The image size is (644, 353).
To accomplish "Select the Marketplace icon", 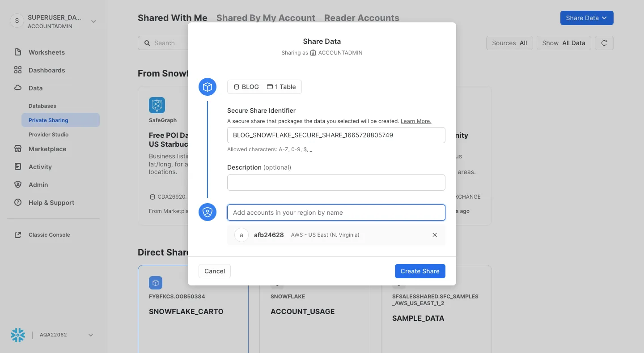I will (18, 149).
